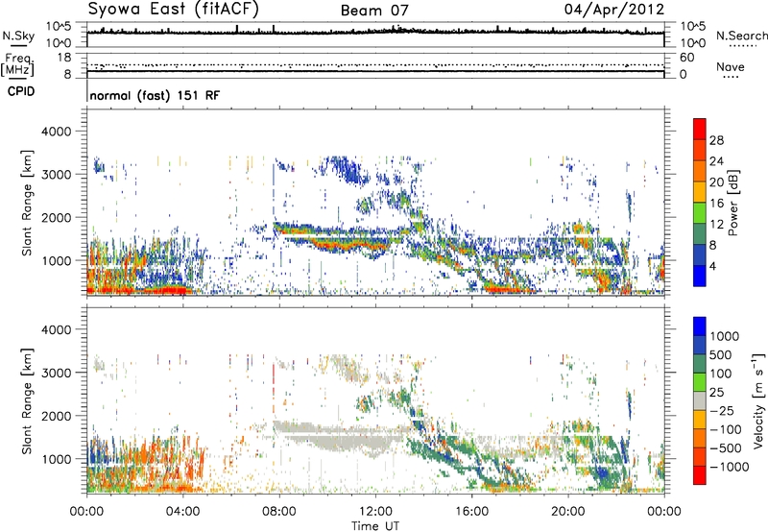Screen dimensions: 768x532
Task: Click the '20' tick on the power color bar
Action: 716,182
